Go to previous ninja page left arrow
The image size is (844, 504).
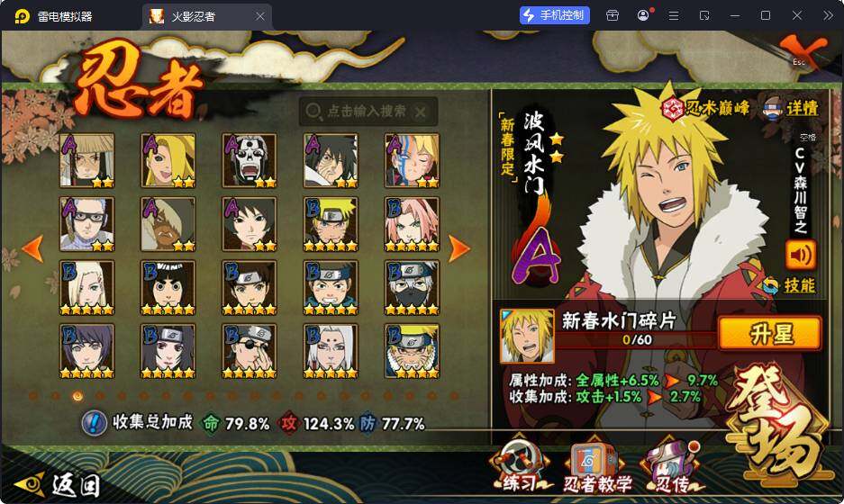(33, 248)
